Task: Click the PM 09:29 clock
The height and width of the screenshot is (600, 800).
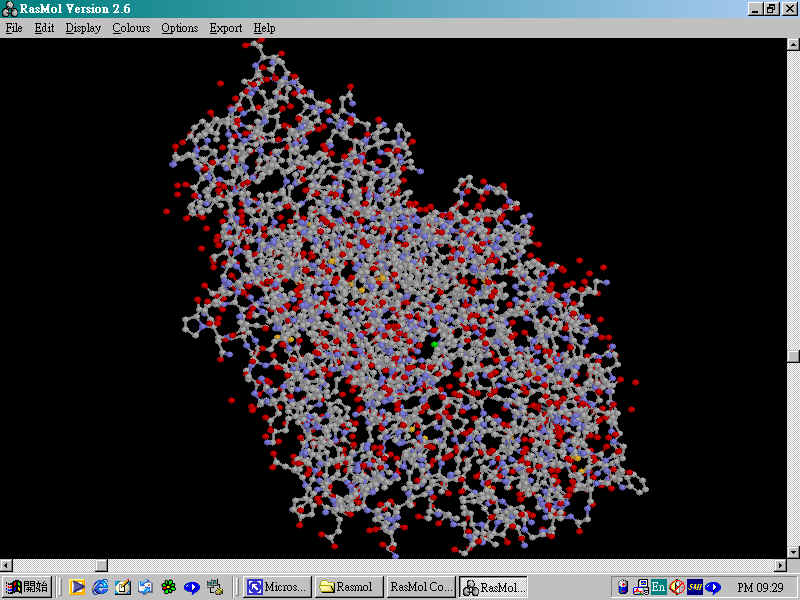Action: tap(760, 587)
